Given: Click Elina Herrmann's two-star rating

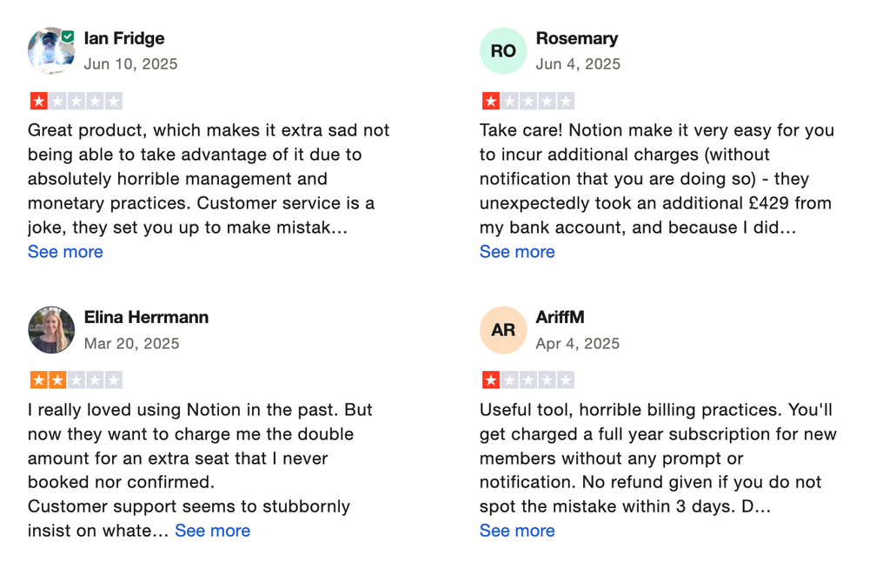Looking at the screenshot, I should pos(76,380).
